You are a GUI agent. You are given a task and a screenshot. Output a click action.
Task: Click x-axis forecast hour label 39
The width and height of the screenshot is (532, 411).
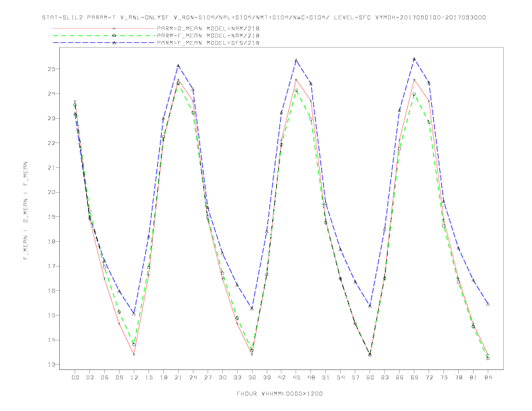pyautogui.click(x=267, y=377)
